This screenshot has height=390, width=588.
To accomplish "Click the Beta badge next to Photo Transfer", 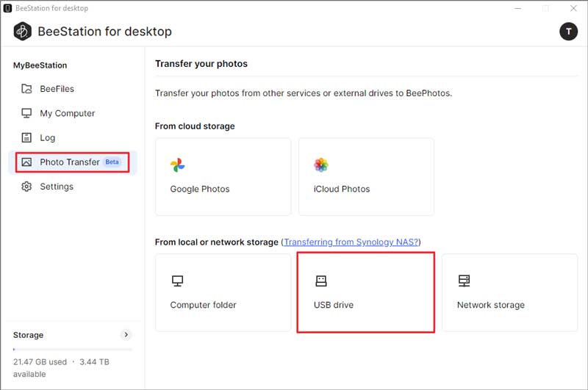I will point(112,162).
